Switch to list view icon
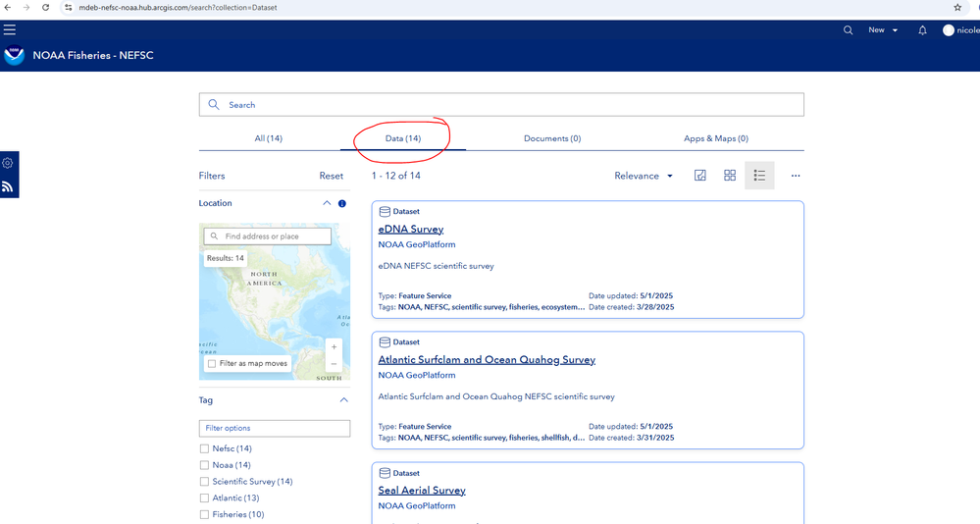The width and height of the screenshot is (980, 524). 759,176
